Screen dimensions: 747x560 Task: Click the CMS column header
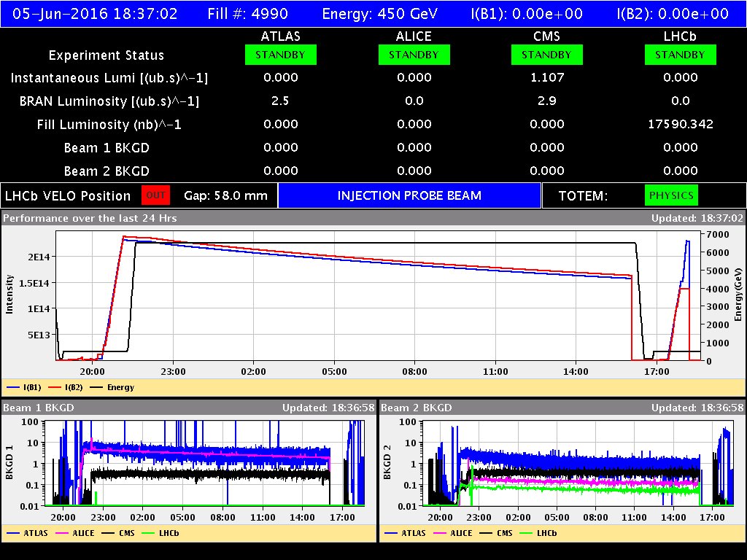pos(546,36)
